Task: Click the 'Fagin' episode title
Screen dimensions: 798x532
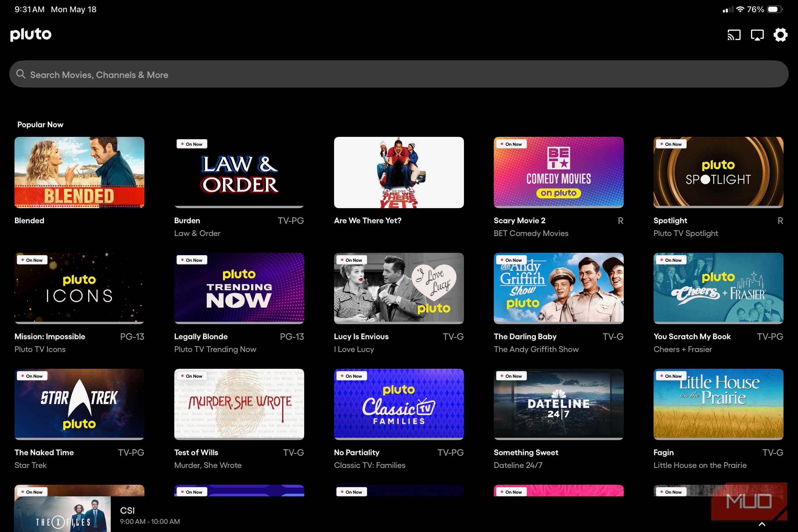Action: click(x=663, y=453)
